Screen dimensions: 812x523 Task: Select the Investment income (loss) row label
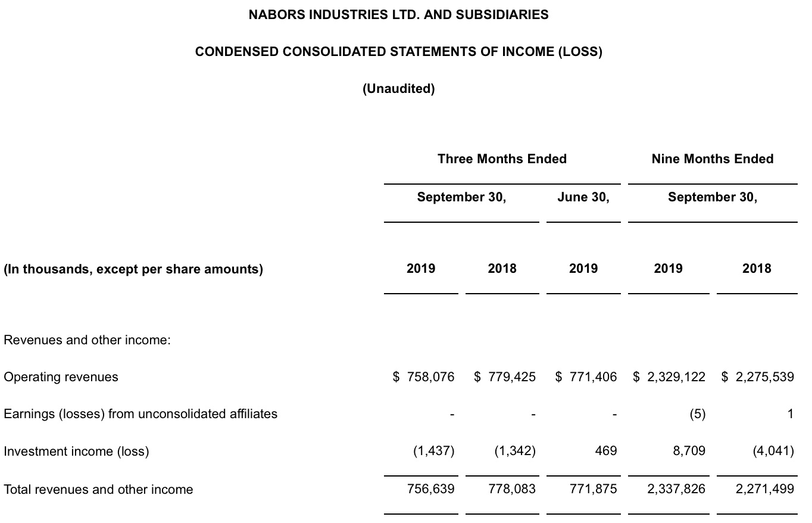[76, 452]
